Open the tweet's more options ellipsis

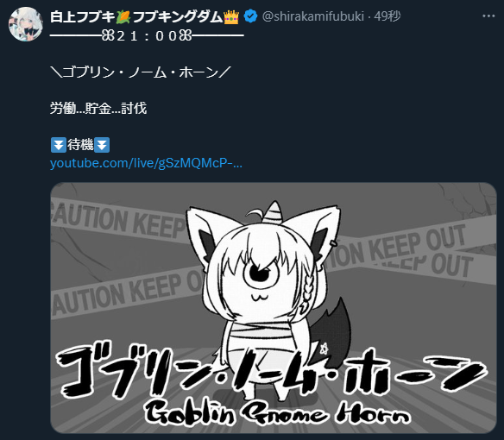pos(488,16)
